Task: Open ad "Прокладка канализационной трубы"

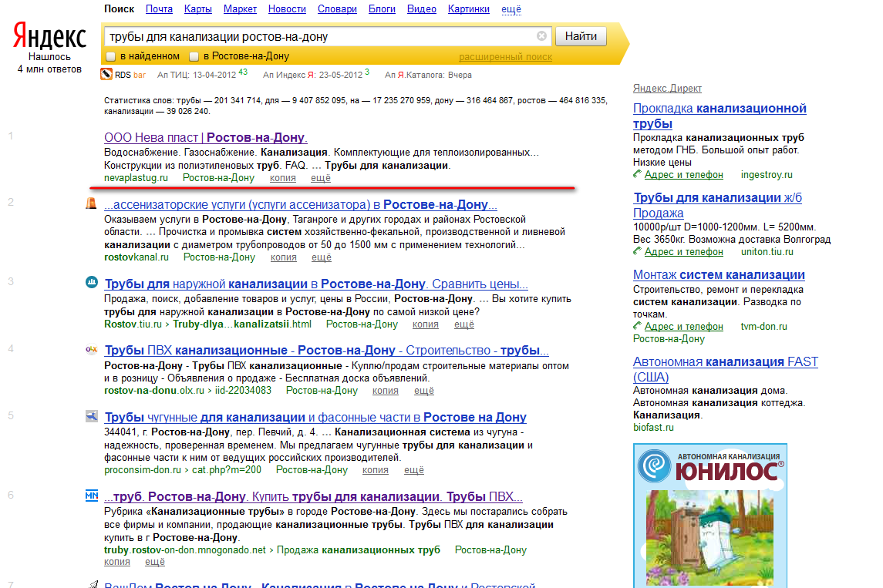Action: click(720, 116)
